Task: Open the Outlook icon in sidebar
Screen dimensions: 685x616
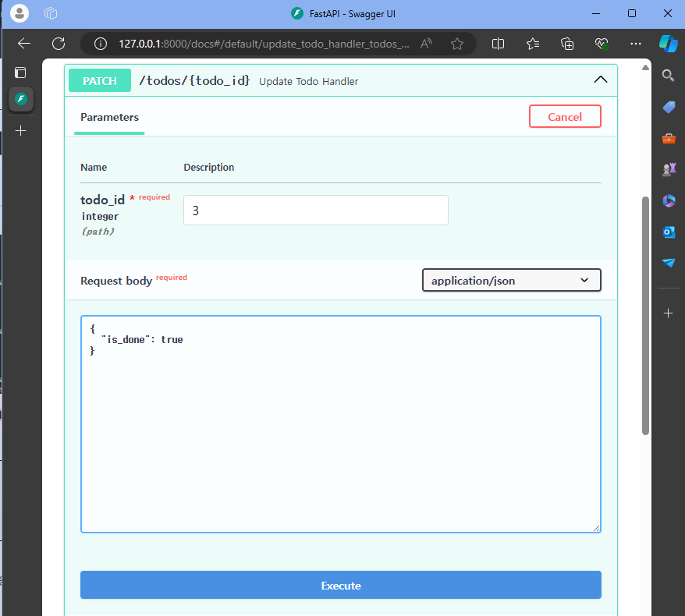Action: [x=669, y=232]
